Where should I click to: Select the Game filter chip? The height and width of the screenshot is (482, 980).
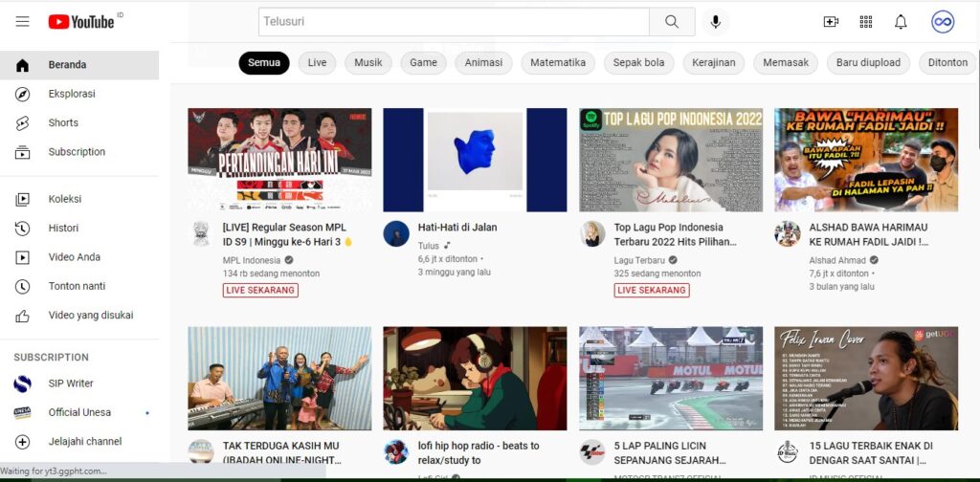point(424,62)
